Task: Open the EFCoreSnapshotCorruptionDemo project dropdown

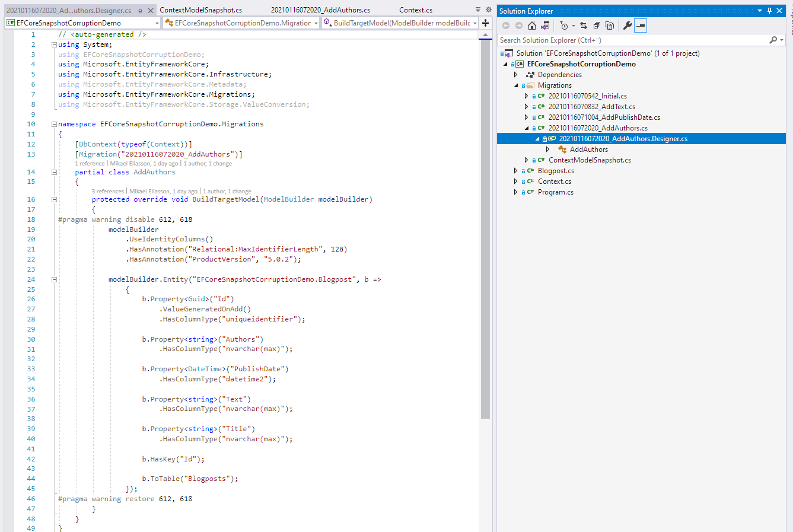Action: 83,23
